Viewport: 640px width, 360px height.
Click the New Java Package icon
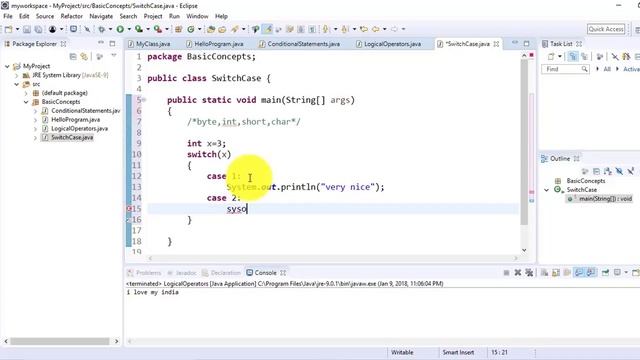[x=178, y=29]
